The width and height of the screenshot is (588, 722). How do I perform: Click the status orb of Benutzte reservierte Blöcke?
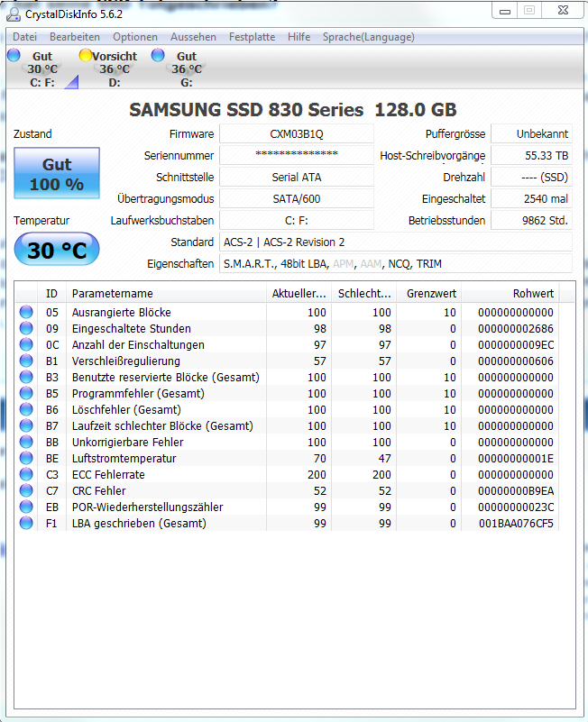[26, 377]
